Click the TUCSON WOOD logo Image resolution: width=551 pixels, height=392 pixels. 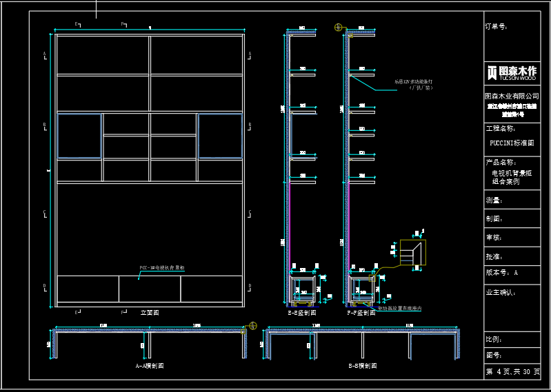(512, 72)
